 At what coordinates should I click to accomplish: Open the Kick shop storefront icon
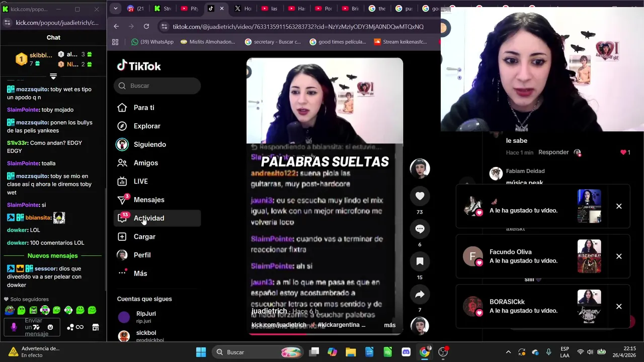pyautogui.click(x=96, y=327)
